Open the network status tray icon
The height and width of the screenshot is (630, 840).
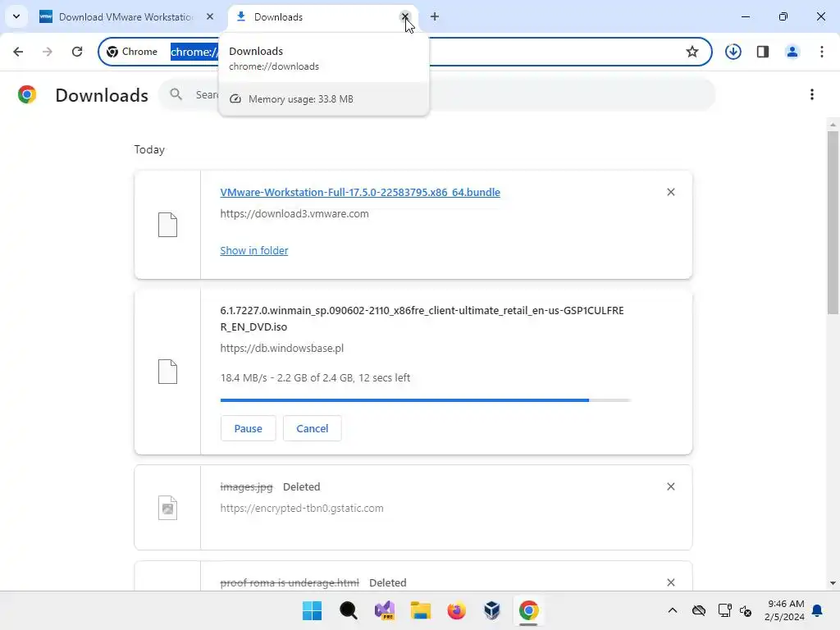coord(725,610)
